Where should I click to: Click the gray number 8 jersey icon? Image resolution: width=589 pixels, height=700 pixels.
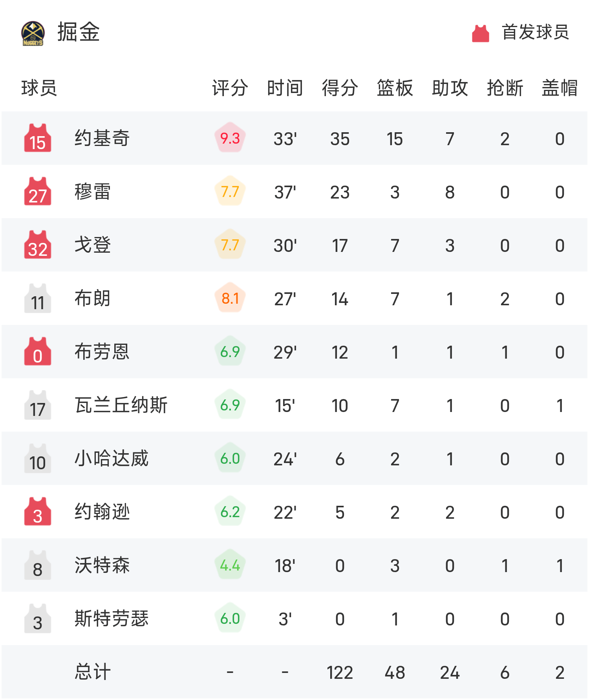pos(38,565)
